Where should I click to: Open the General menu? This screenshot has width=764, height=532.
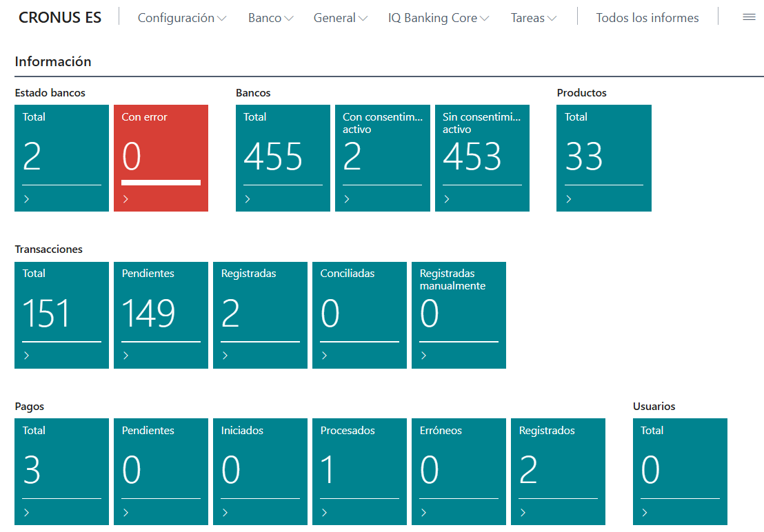click(x=340, y=18)
